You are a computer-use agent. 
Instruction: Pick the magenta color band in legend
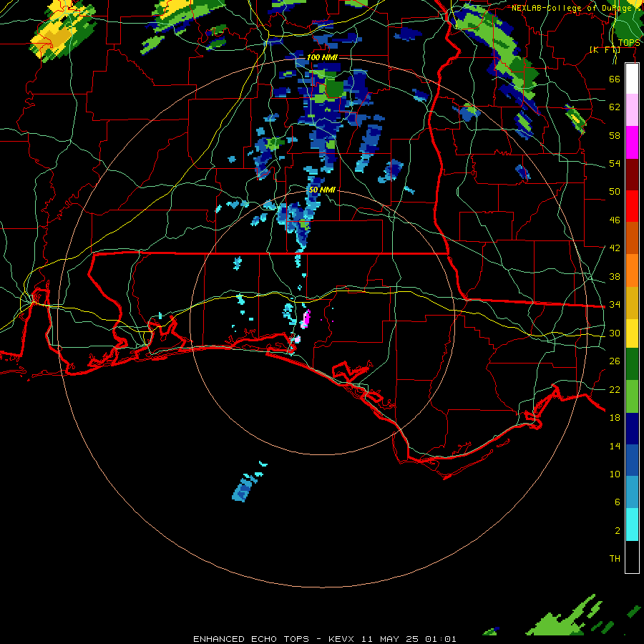[x=632, y=142]
